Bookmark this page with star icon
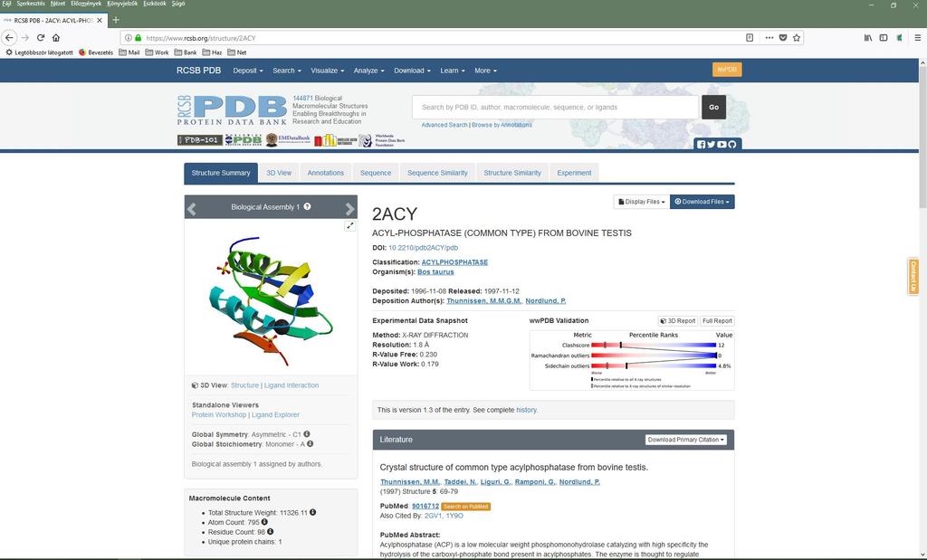 (797, 38)
